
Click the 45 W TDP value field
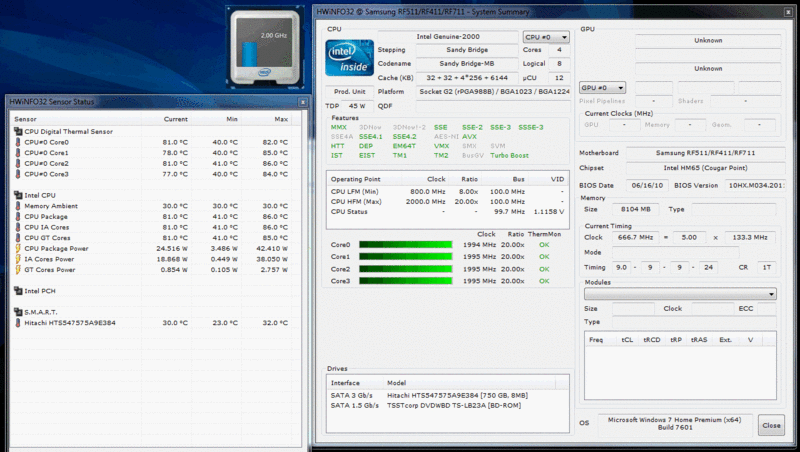coord(357,106)
